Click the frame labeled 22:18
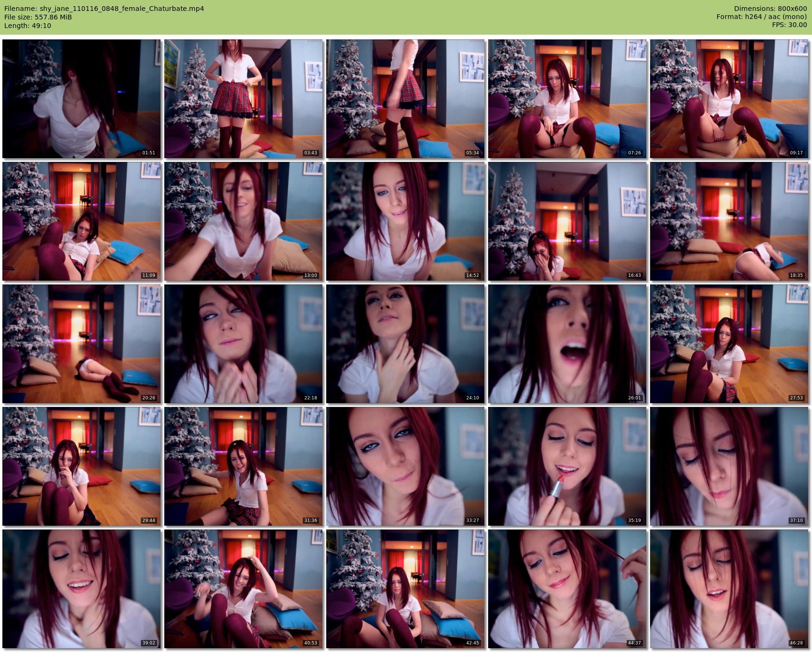This screenshot has width=812, height=652. tap(244, 344)
